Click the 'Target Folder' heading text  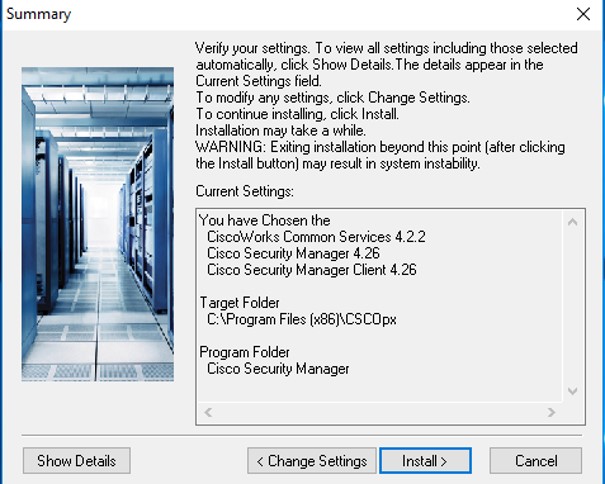(x=239, y=303)
